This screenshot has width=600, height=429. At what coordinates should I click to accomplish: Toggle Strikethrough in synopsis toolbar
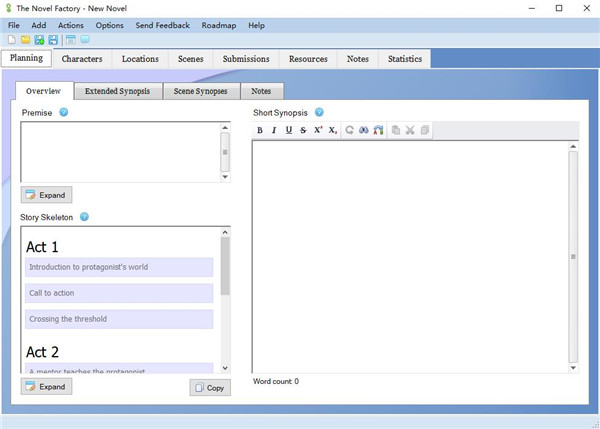click(303, 131)
